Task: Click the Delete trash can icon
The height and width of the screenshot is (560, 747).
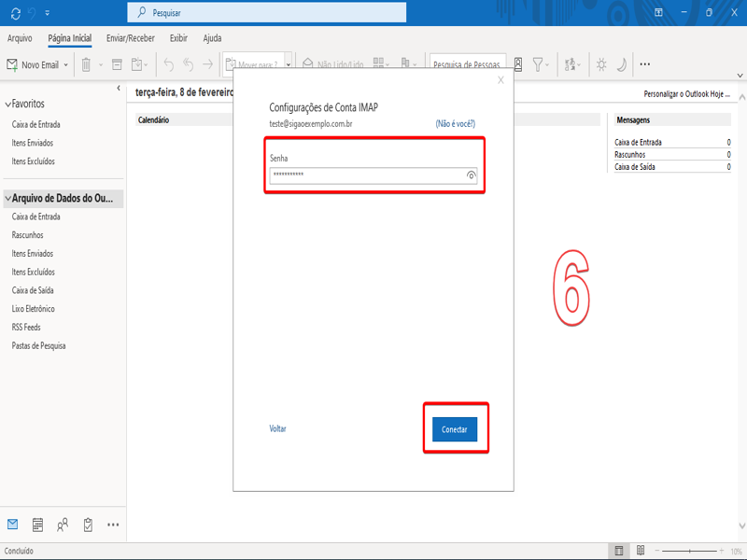Action: coord(86,64)
